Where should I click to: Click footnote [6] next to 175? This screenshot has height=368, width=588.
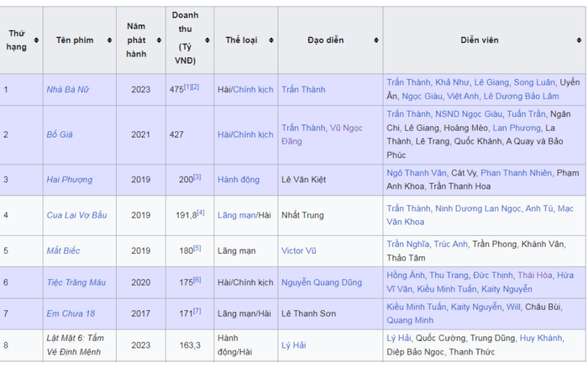point(197,280)
